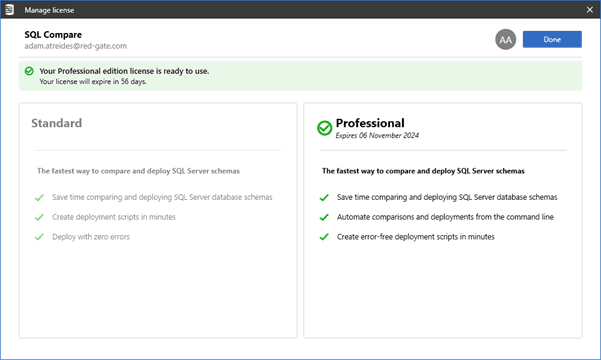
Task: Select the Professional edition heading
Action: [x=370, y=123]
